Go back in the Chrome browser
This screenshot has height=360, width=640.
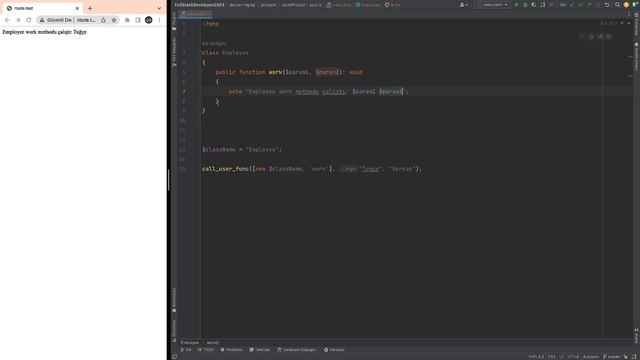[7, 20]
